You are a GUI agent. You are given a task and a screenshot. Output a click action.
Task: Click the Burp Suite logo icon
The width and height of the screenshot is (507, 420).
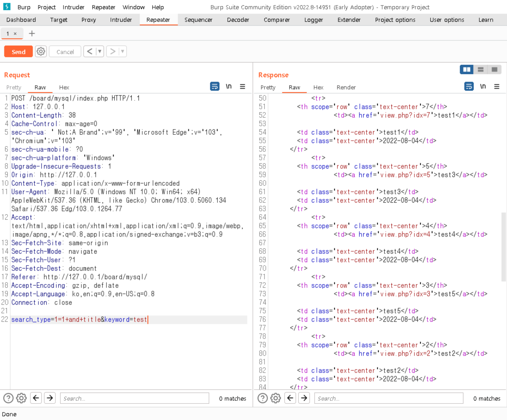point(7,7)
